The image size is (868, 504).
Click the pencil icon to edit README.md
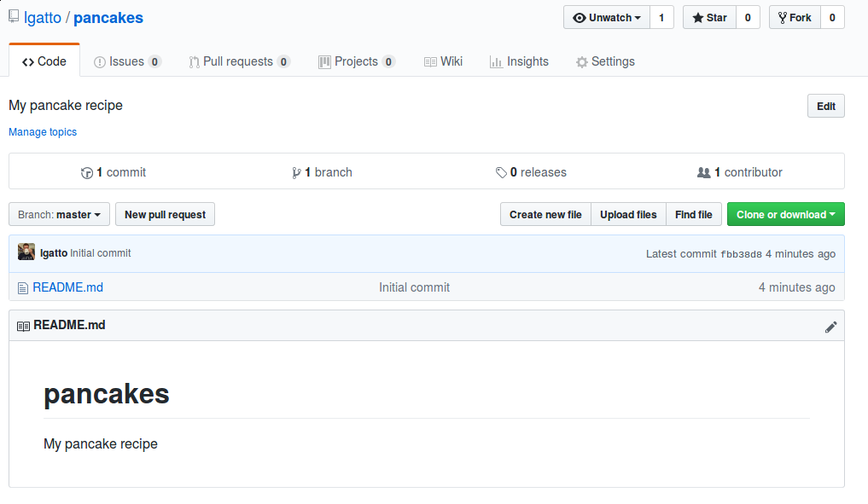[831, 327]
